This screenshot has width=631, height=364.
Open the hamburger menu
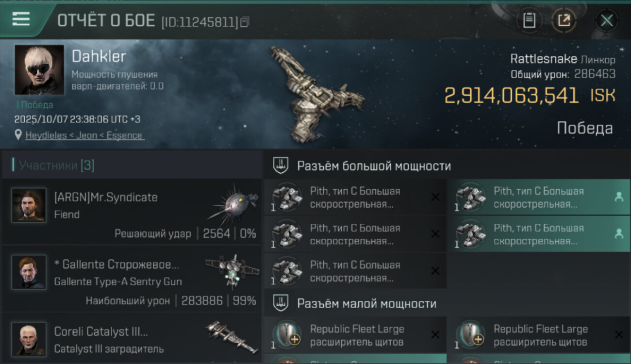[x=20, y=19]
